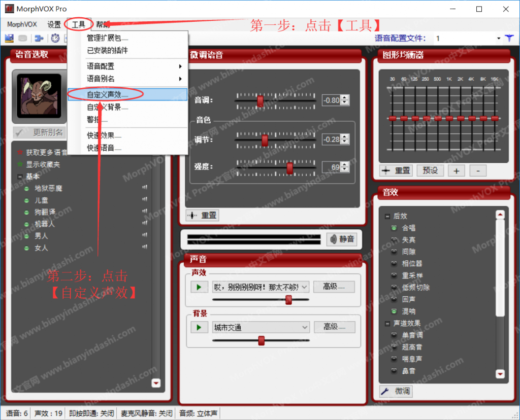Click the red star beside 获取更多语音
The height and width of the screenshot is (420, 520).
tap(20, 152)
